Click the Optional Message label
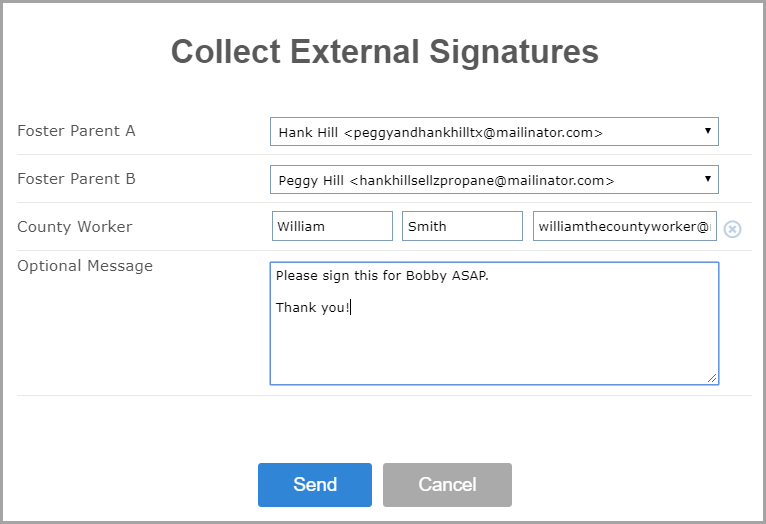 (x=85, y=266)
